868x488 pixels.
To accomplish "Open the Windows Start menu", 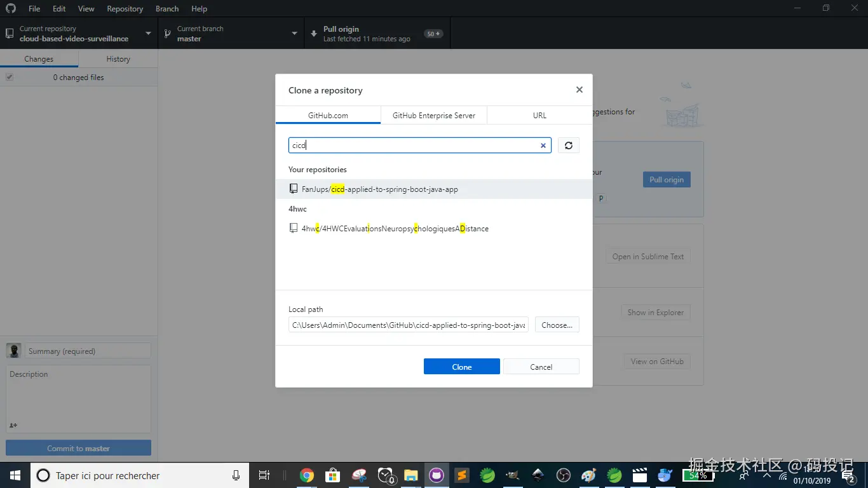I will [15, 475].
